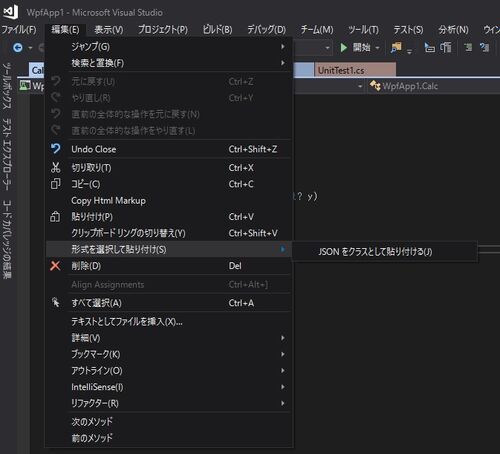
Task: Click the comment selection toolbar icon
Action: [446, 48]
